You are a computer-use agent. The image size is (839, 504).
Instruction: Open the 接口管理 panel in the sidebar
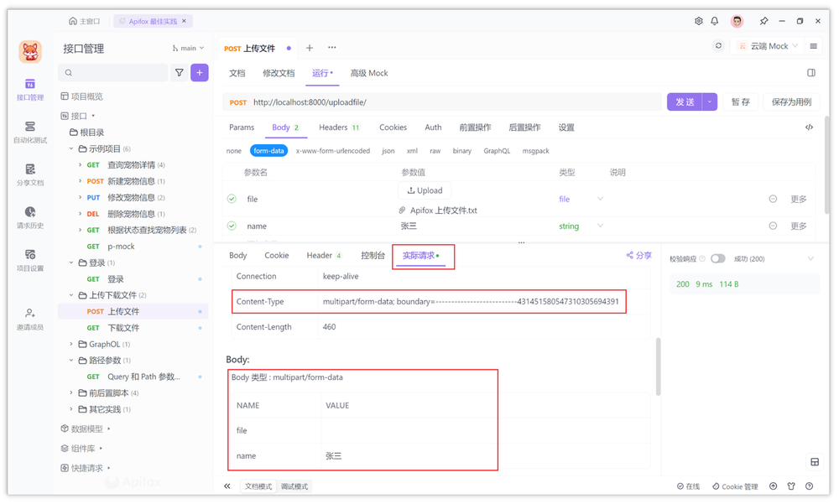(30, 89)
